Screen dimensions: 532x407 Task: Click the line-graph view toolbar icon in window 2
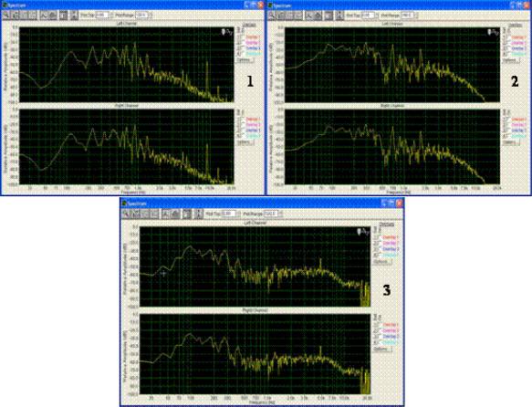click(308, 16)
